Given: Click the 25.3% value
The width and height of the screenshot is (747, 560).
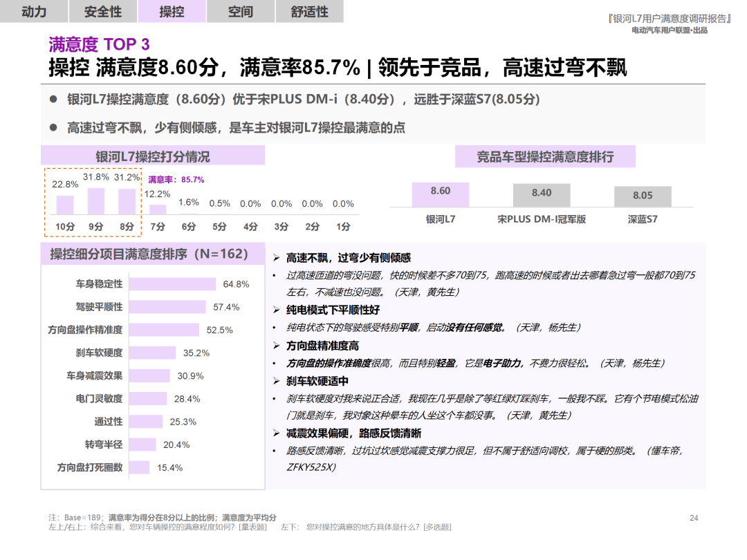Looking at the screenshot, I should click(183, 422).
